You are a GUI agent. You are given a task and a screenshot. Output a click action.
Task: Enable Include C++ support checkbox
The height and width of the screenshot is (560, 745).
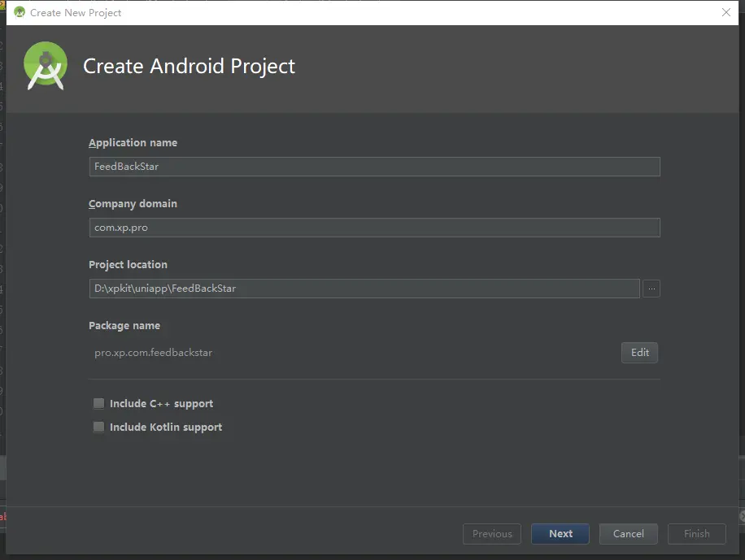click(99, 403)
